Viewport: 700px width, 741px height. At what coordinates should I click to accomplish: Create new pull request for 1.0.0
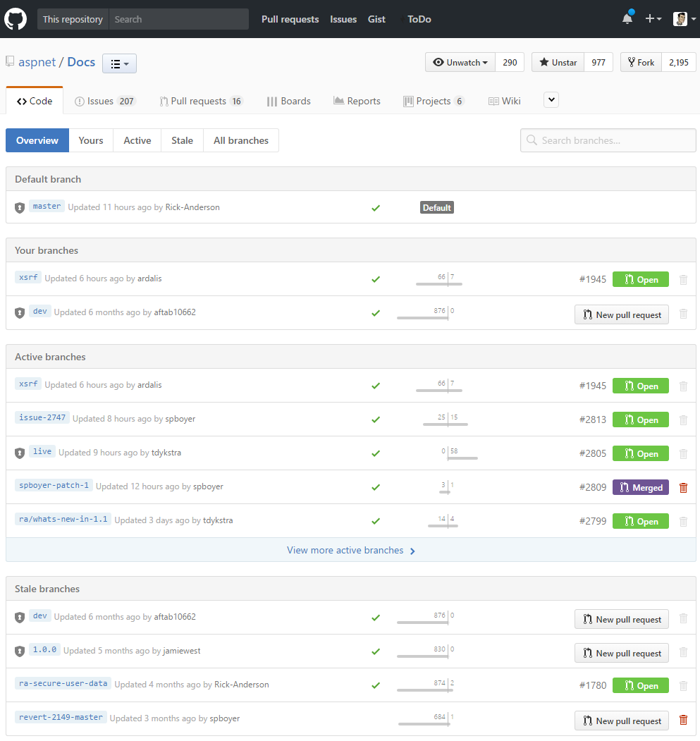pyautogui.click(x=622, y=653)
